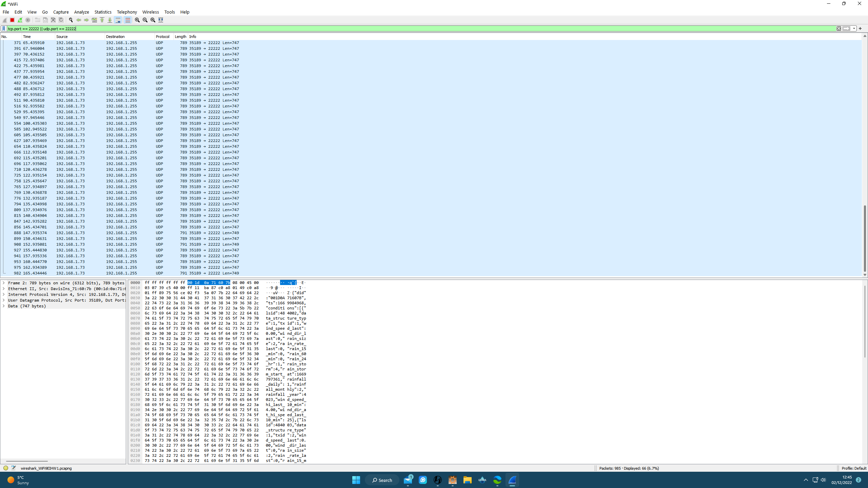Open capture options gear icon

pyautogui.click(x=28, y=20)
